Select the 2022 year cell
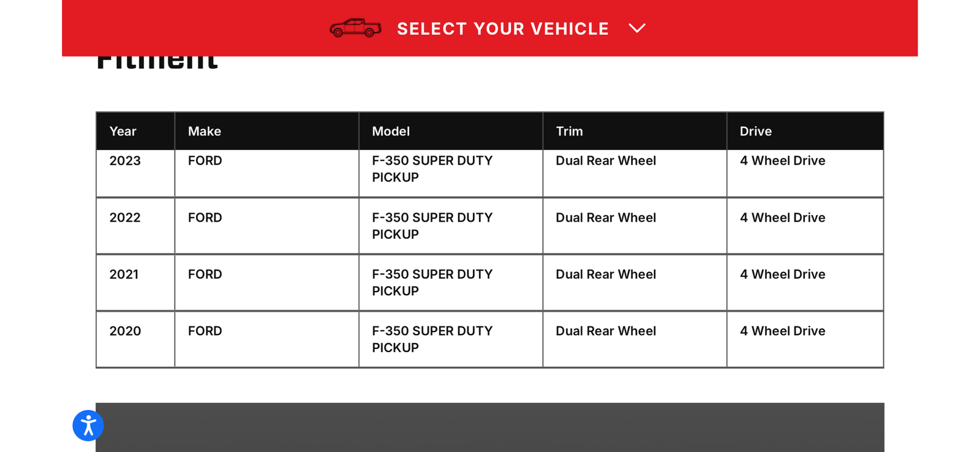The image size is (980, 452). point(125,218)
